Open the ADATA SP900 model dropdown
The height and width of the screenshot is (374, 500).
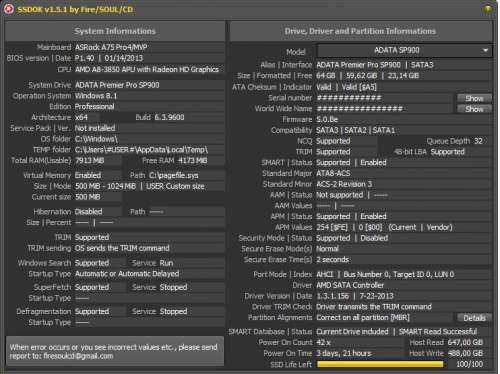point(404,50)
